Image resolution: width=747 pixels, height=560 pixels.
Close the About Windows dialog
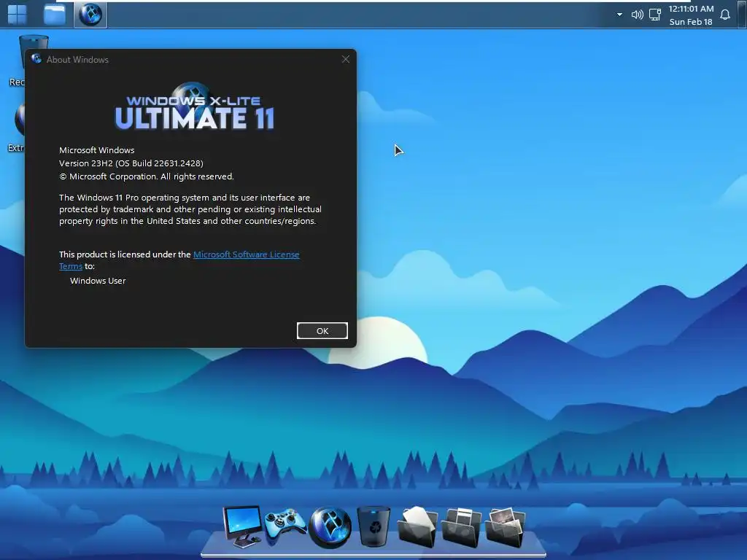tap(345, 59)
